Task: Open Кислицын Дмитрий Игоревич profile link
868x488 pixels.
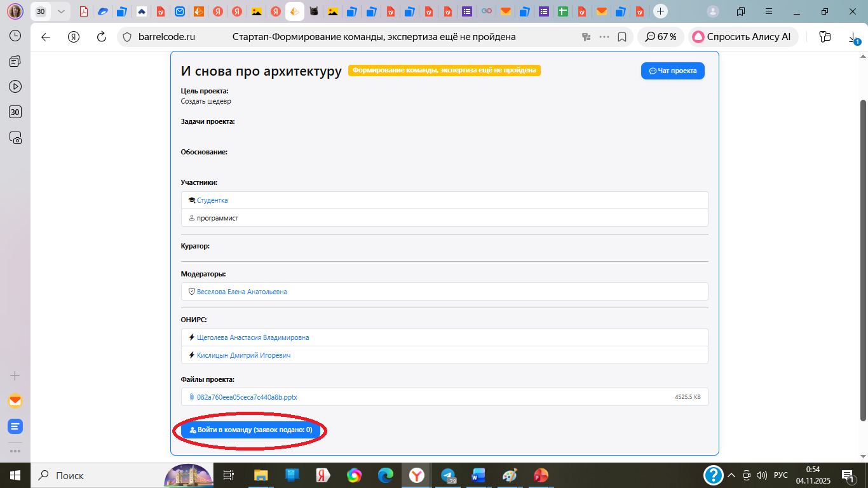Action: coord(243,355)
